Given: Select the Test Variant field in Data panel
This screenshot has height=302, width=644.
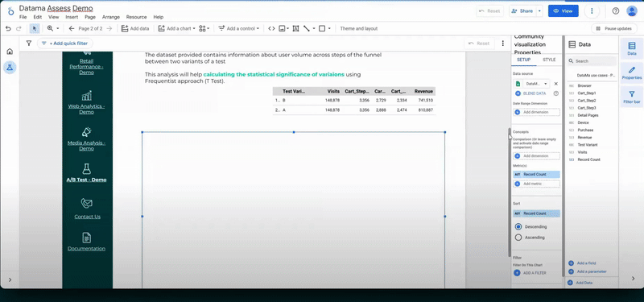Looking at the screenshot, I should 588,145.
